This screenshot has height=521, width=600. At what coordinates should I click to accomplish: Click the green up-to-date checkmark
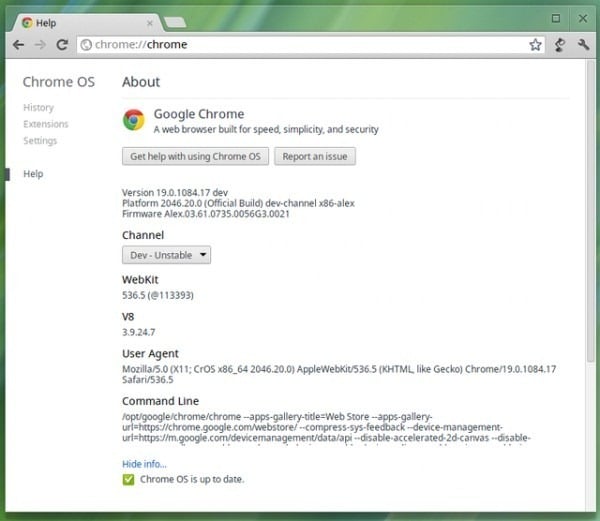pyautogui.click(x=129, y=479)
